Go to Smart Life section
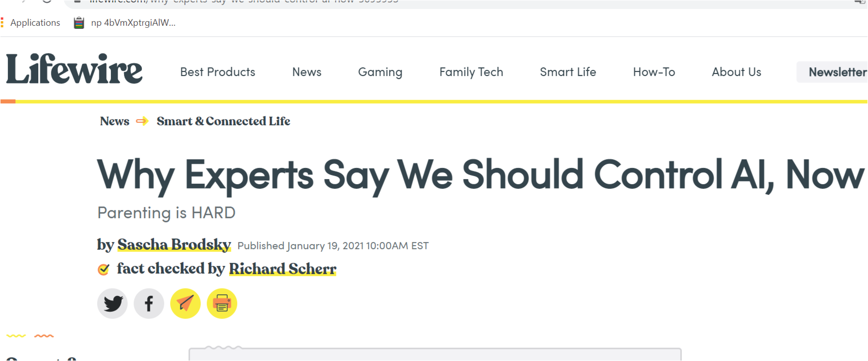The image size is (868, 361). pyautogui.click(x=568, y=72)
